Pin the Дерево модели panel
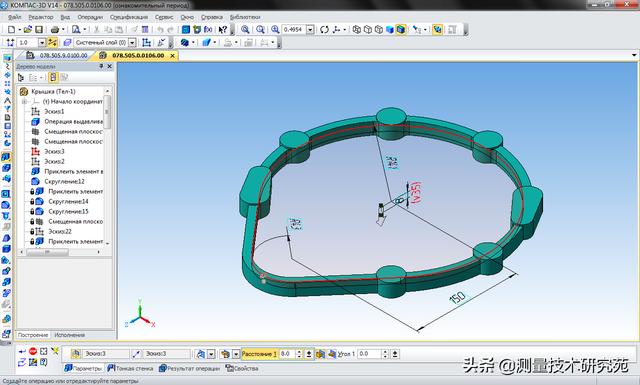Image resolution: width=640 pixels, height=385 pixels. coord(101,66)
